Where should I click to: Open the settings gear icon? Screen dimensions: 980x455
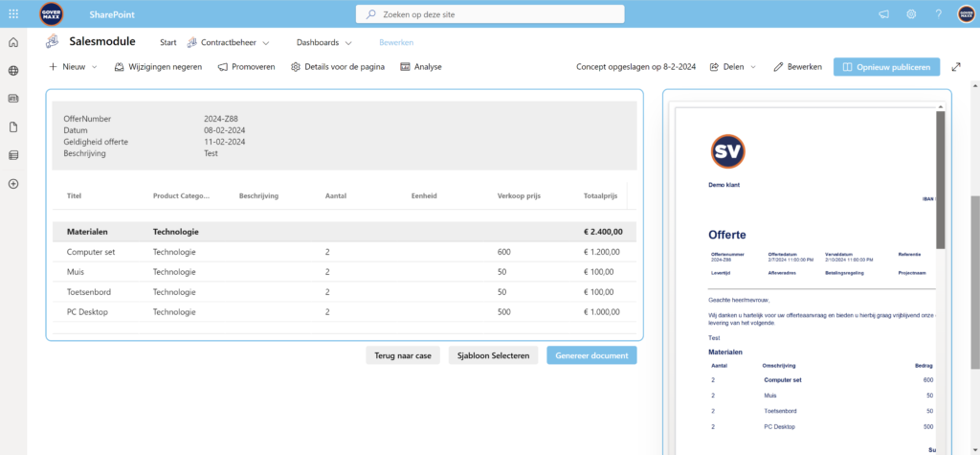(x=911, y=14)
